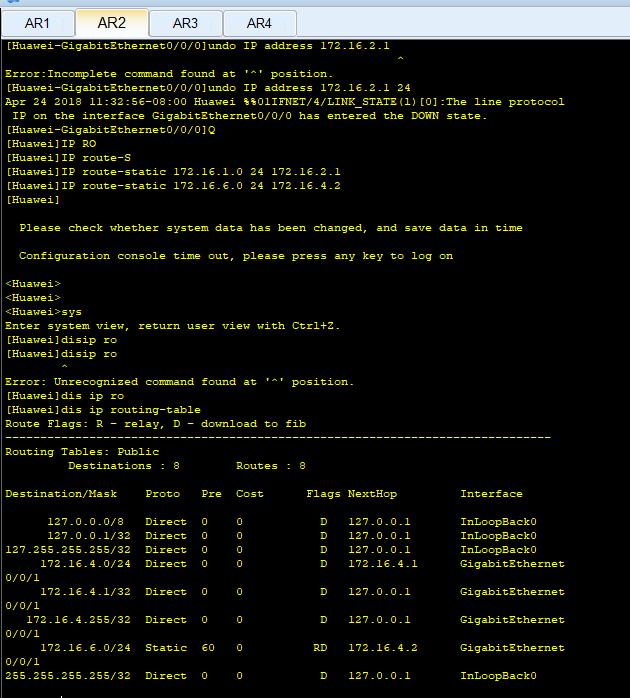Click the 172.16.4.1 next hop value
The image size is (630, 698).
point(383,564)
